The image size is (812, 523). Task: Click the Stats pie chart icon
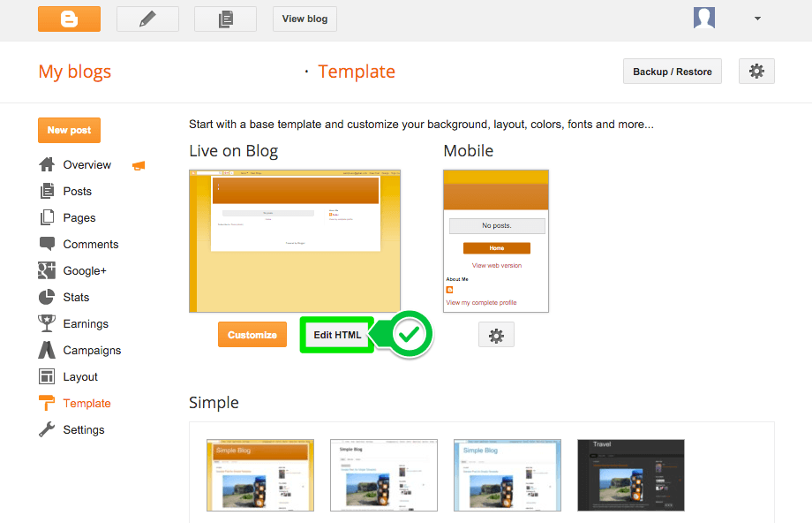(x=45, y=297)
